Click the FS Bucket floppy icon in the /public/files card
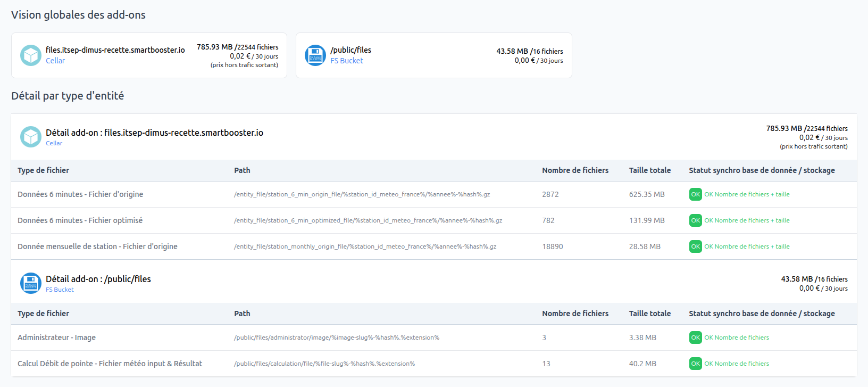The width and height of the screenshot is (868, 387). tap(315, 55)
